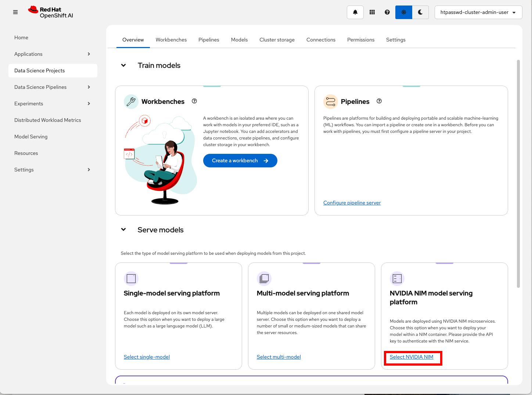
Task: Click the Select single-model link
Action: tap(147, 357)
